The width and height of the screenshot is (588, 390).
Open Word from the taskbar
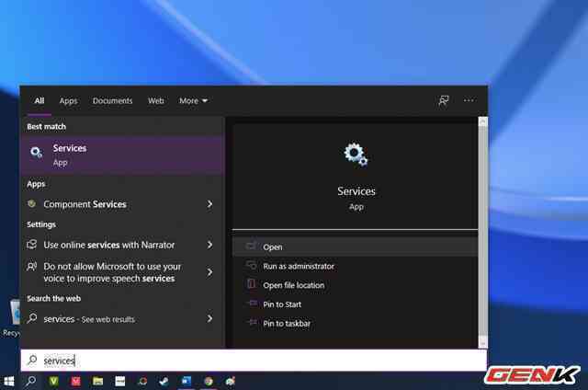click(186, 382)
